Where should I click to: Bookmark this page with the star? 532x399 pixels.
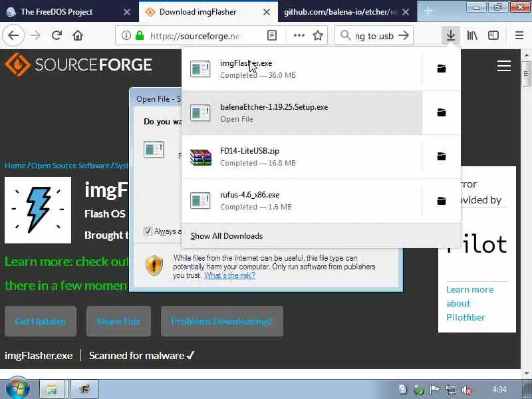coord(318,35)
